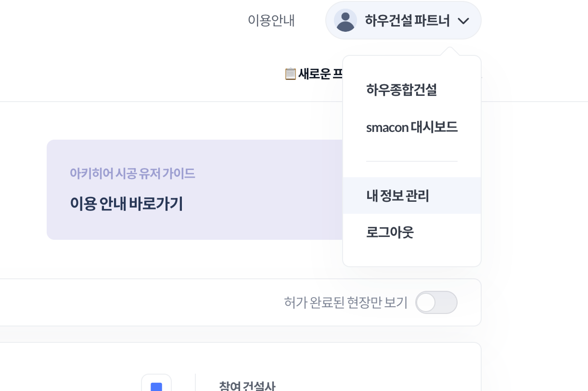Select 하우종합건설 from the account menu
588x391 pixels.
point(401,90)
